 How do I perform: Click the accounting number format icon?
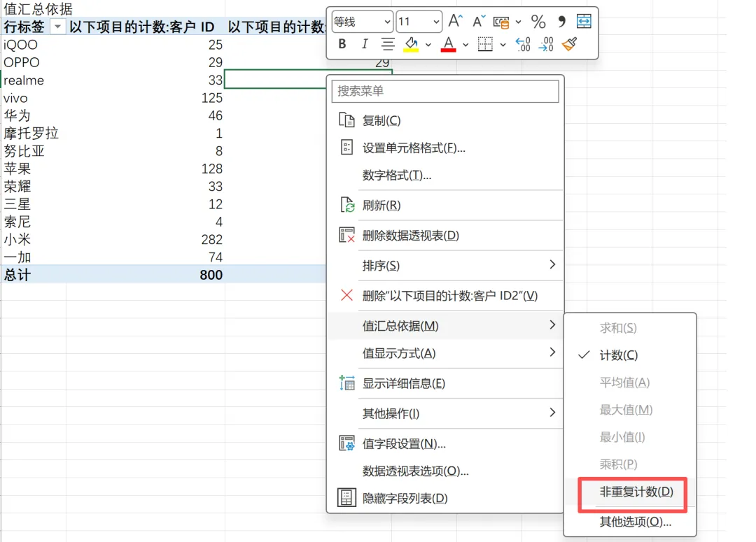(501, 22)
